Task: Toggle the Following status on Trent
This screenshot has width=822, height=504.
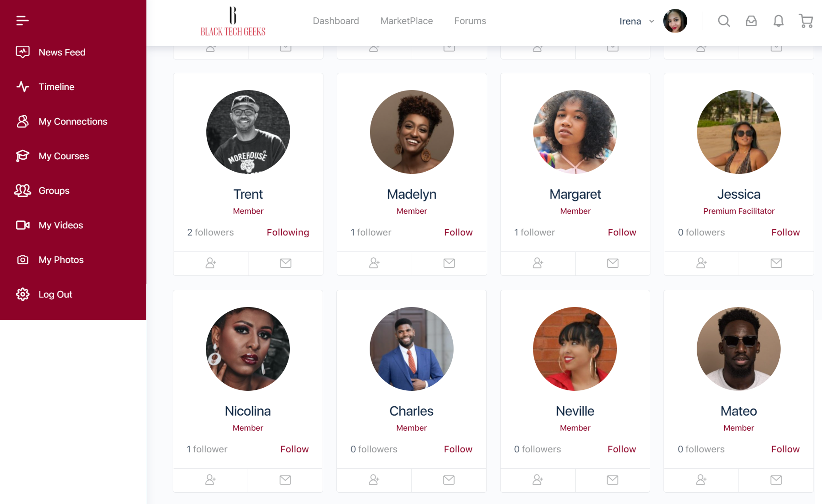Action: 288,232
